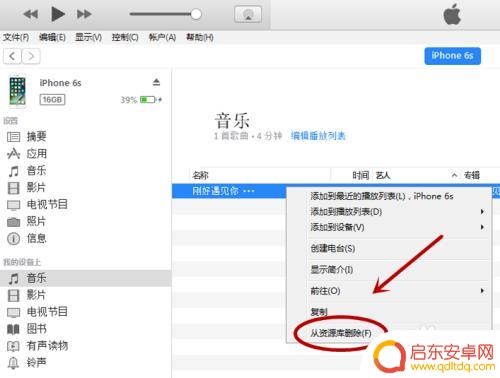Go back with the left arrow button

[x=12, y=56]
